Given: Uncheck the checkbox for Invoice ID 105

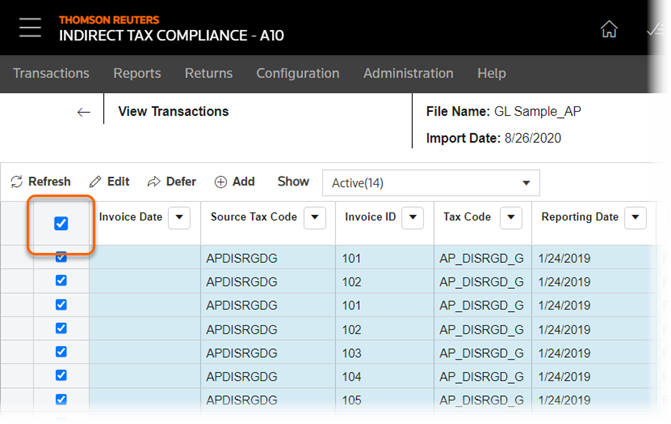Looking at the screenshot, I should [61, 399].
